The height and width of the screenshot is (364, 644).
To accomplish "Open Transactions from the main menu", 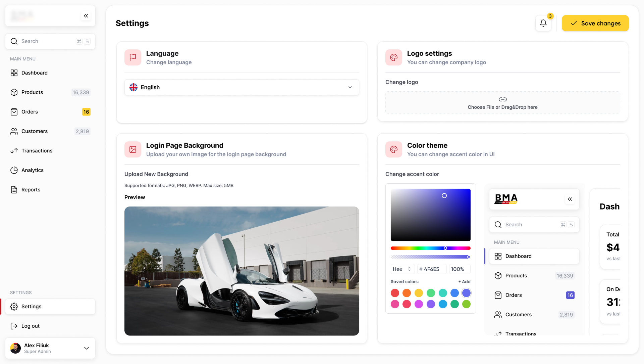I will pyautogui.click(x=37, y=150).
